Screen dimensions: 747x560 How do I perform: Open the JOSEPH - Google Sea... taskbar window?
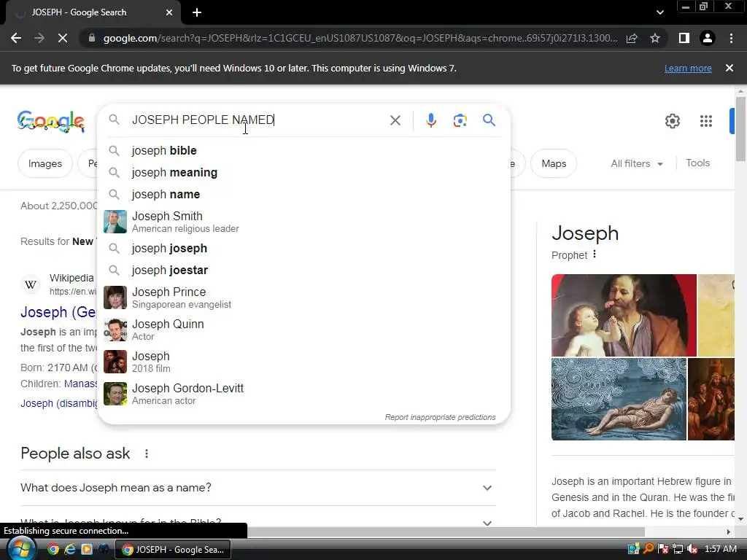(174, 550)
